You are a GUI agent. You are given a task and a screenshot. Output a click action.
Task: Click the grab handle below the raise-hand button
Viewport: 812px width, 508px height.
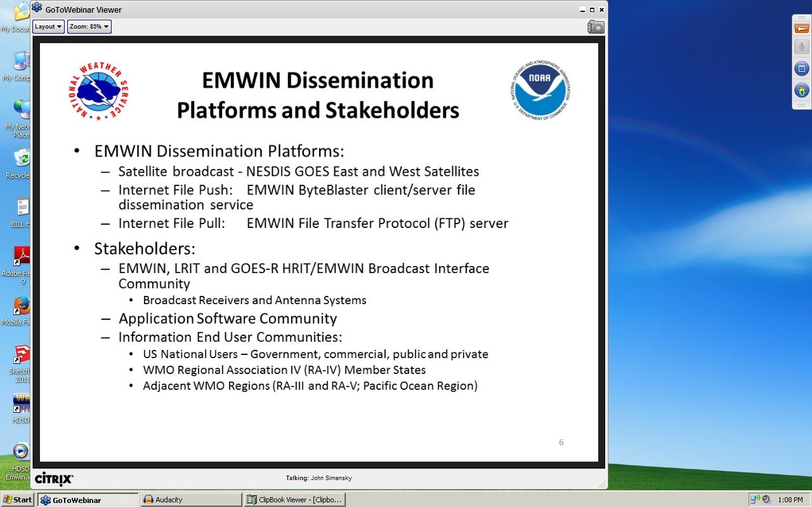(x=802, y=105)
